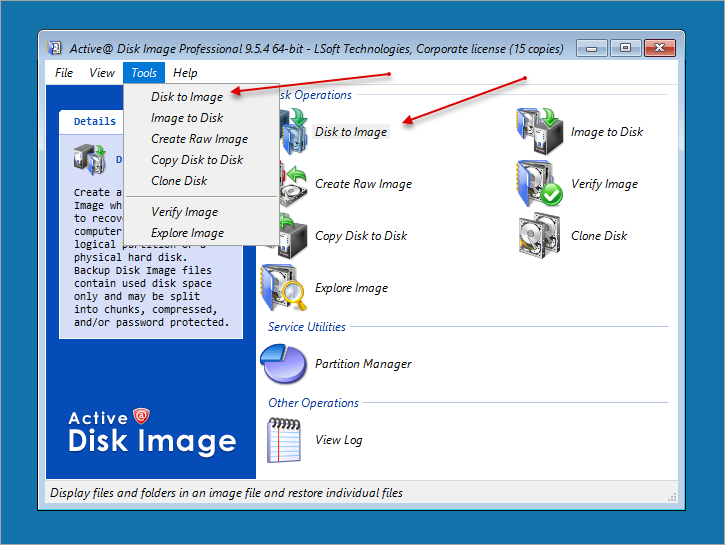The width and height of the screenshot is (725, 545).
Task: Select the Details tab in the left panel
Action: coord(95,122)
